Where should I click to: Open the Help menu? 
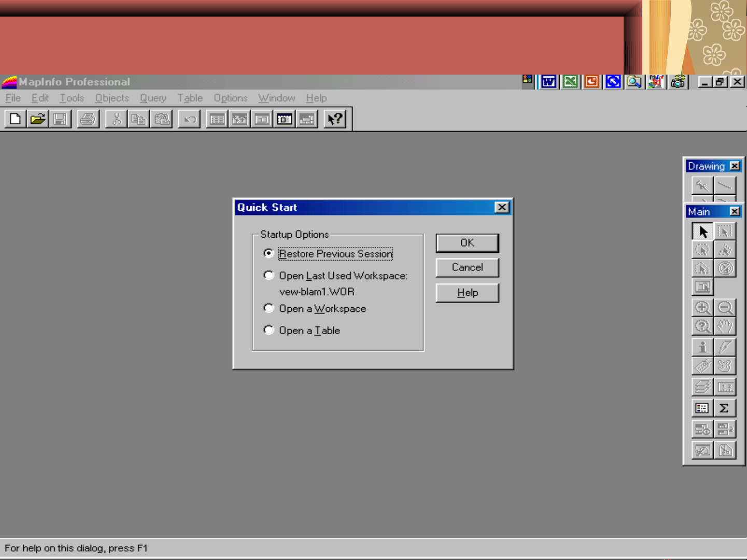click(x=316, y=98)
